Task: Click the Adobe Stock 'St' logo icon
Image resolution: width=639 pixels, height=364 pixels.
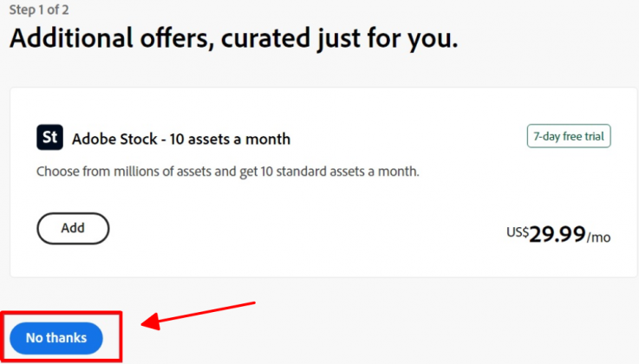Action: click(x=50, y=138)
